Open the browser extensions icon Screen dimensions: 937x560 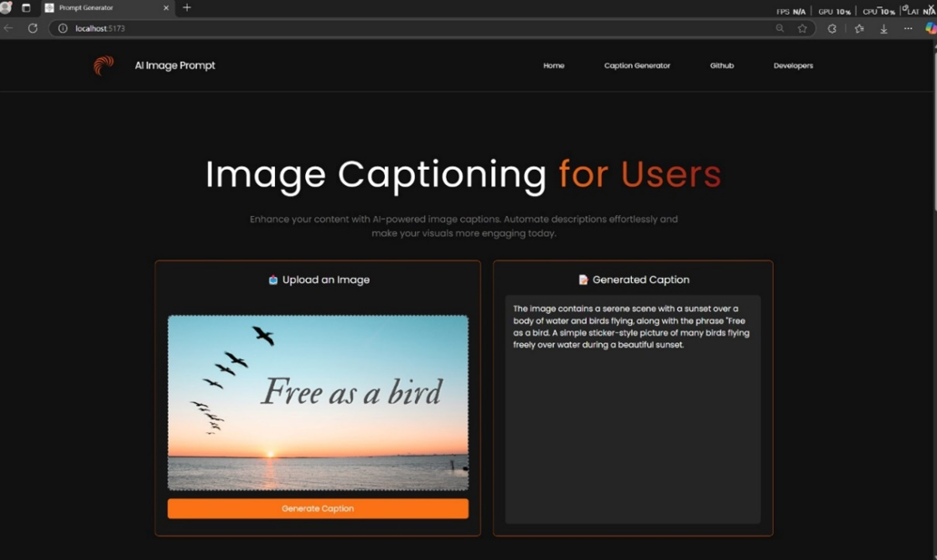(832, 28)
